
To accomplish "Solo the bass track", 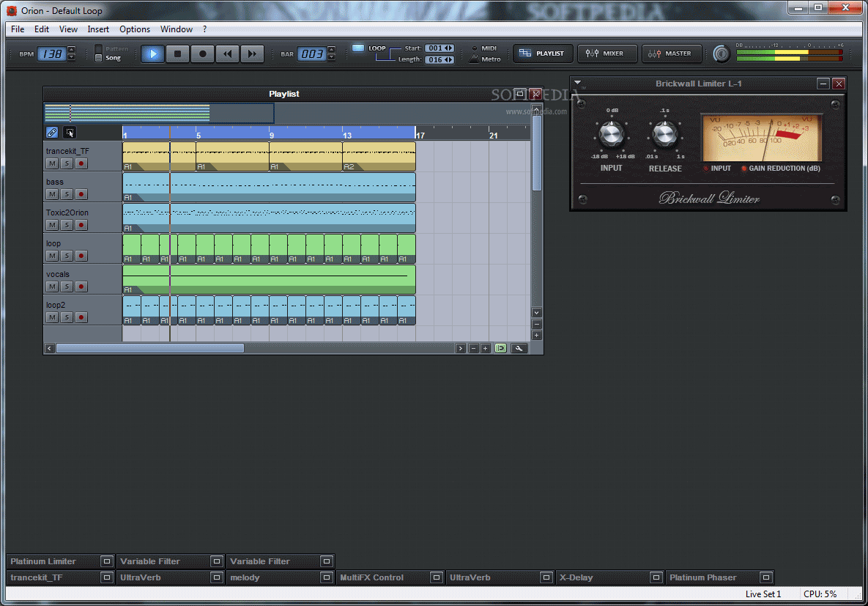I will click(x=67, y=194).
